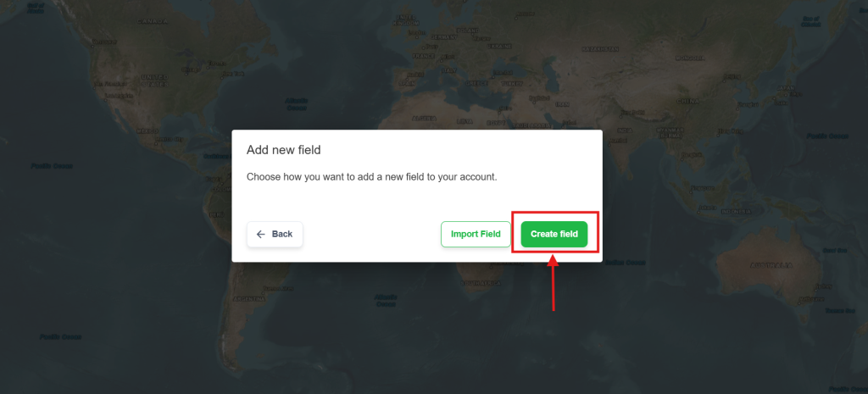Image resolution: width=868 pixels, height=394 pixels.
Task: Click the left arrow icon beside Back
Action: point(261,234)
